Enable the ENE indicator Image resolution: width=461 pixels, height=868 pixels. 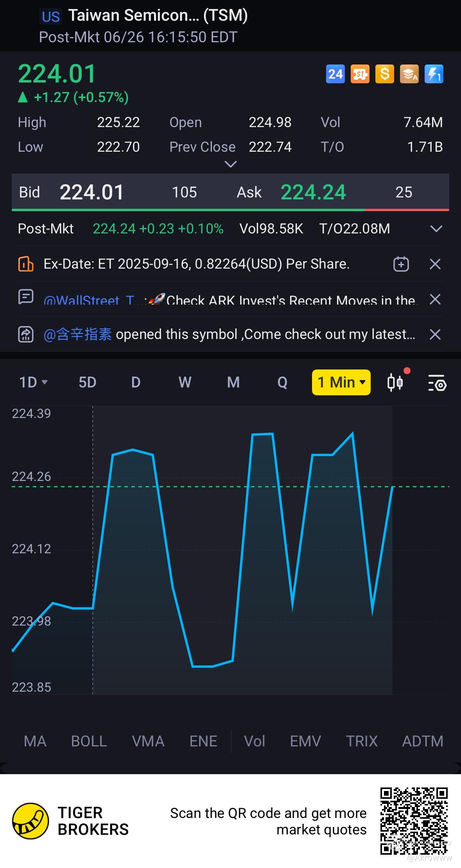(x=203, y=741)
